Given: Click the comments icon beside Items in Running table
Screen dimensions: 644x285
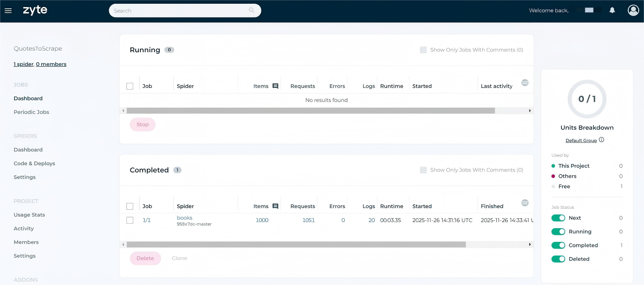Looking at the screenshot, I should pos(276,86).
